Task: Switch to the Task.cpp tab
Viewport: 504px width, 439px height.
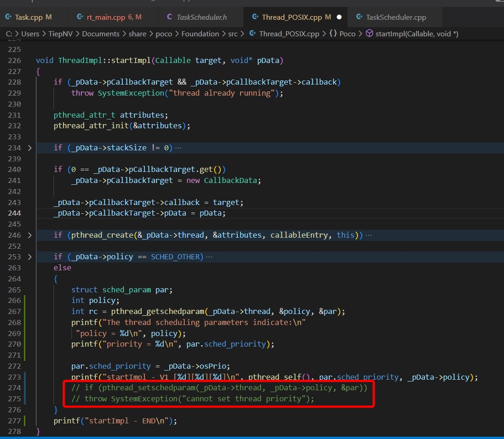Action: pyautogui.click(x=29, y=17)
